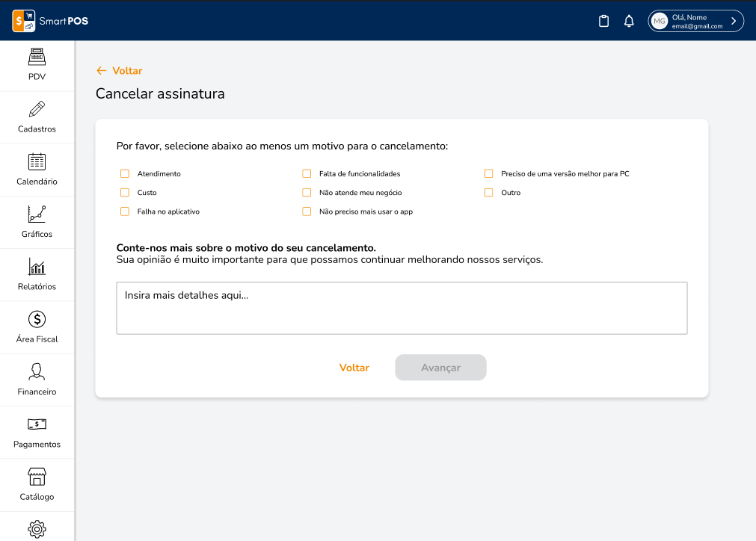Open the Financeiro sidebar menu item
Image resolution: width=756 pixels, height=541 pixels.
[x=37, y=380]
